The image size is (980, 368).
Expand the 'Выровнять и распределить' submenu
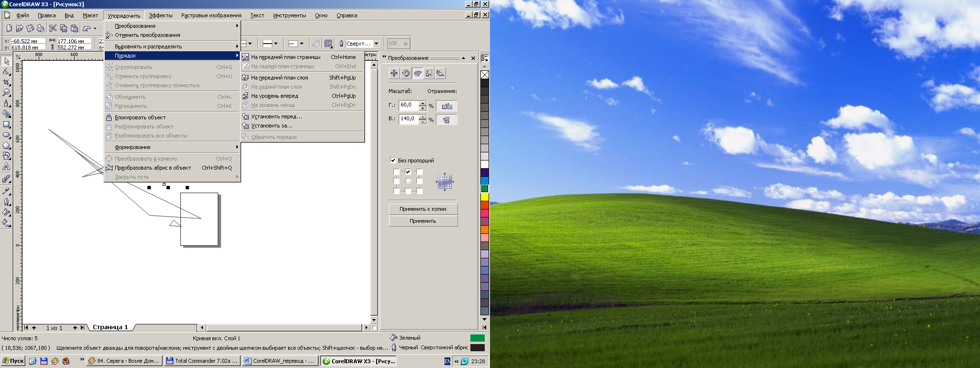172,46
